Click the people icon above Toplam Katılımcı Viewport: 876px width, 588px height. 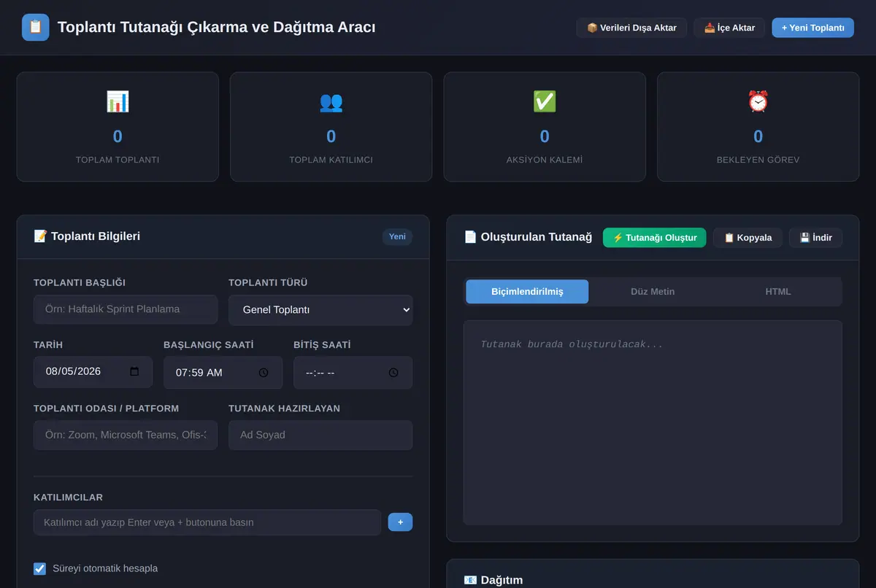(x=331, y=101)
